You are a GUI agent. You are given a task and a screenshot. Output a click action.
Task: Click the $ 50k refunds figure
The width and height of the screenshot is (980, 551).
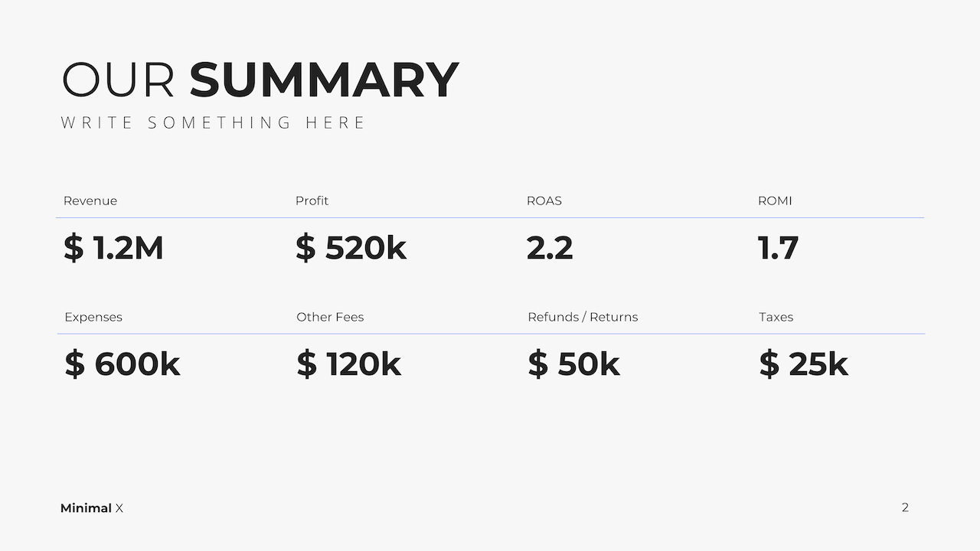[x=573, y=364]
